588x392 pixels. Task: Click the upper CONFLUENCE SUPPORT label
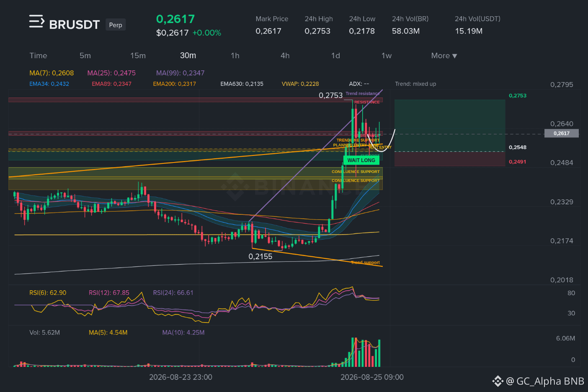click(356, 172)
